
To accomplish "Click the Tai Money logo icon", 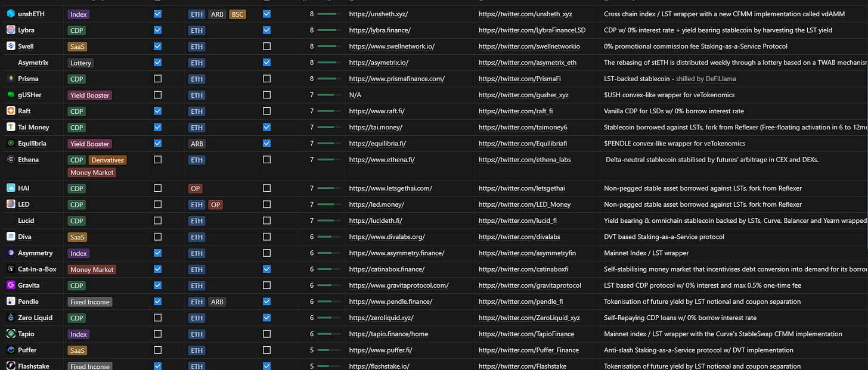I will pyautogui.click(x=11, y=127).
